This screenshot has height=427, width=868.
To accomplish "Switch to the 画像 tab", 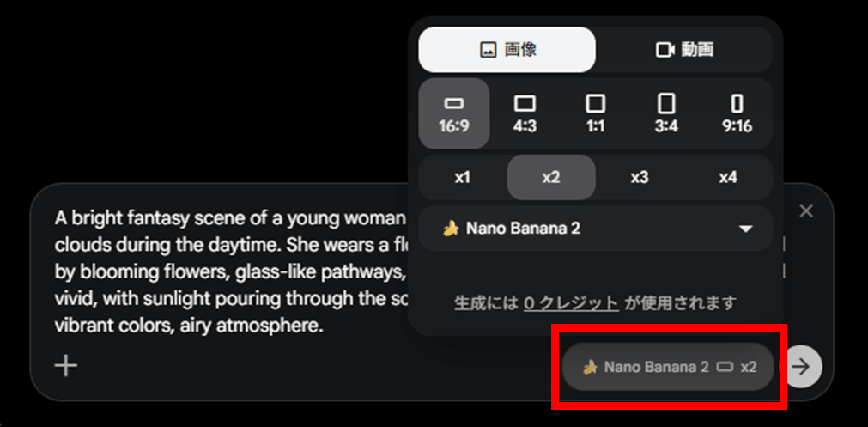I will point(507,50).
